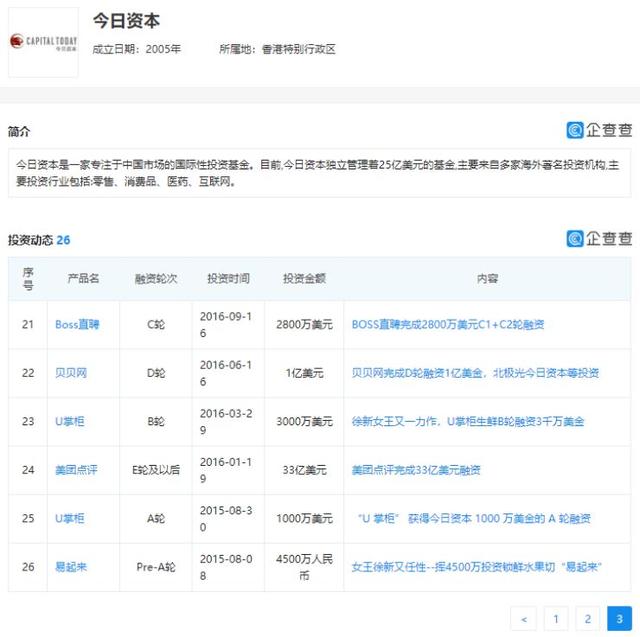This screenshot has width=640, height=637.
Task: Click the 所属地：香港特别行政区 text
Action: [277, 49]
